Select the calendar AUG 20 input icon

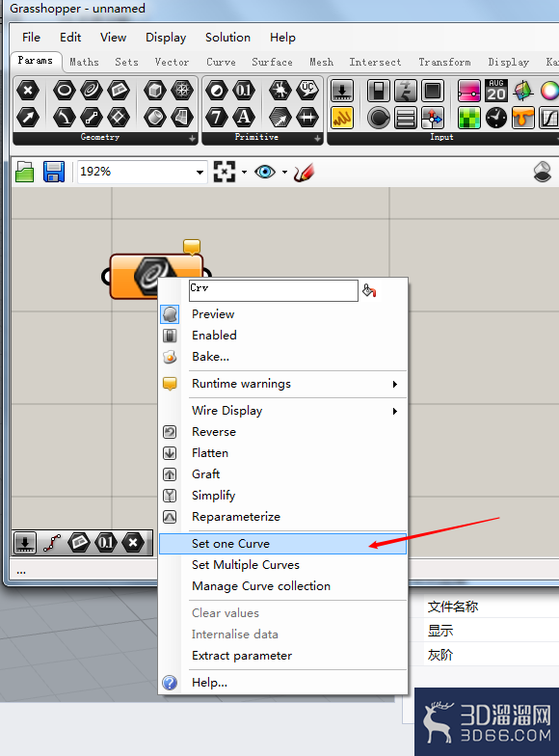tap(495, 91)
